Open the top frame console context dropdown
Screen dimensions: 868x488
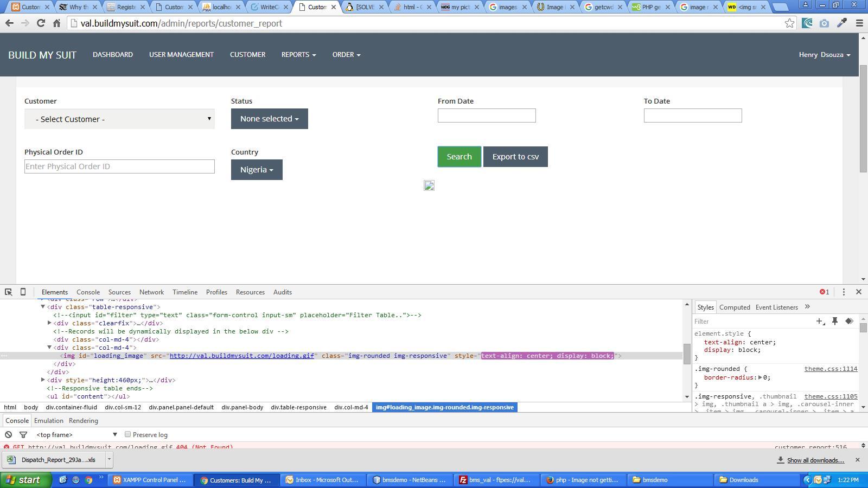[76, 434]
